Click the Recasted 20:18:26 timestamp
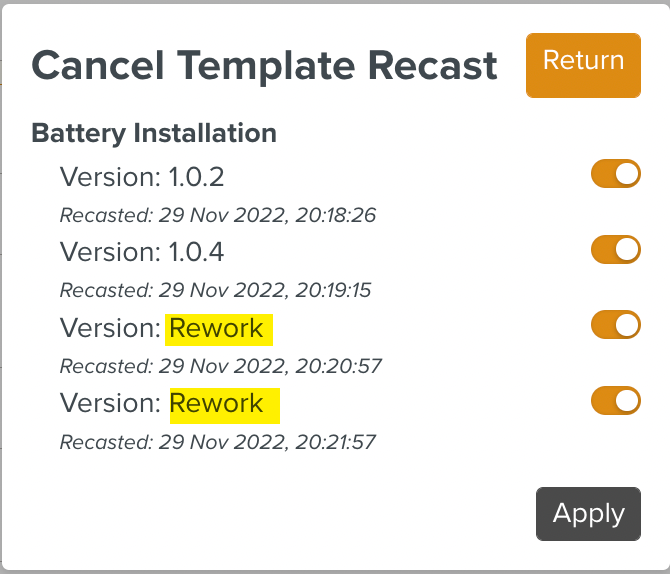The image size is (670, 574). click(218, 215)
